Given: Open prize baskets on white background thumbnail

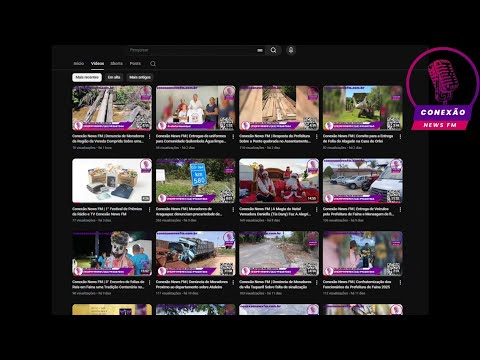Looking at the screenshot, I should coord(112,181).
